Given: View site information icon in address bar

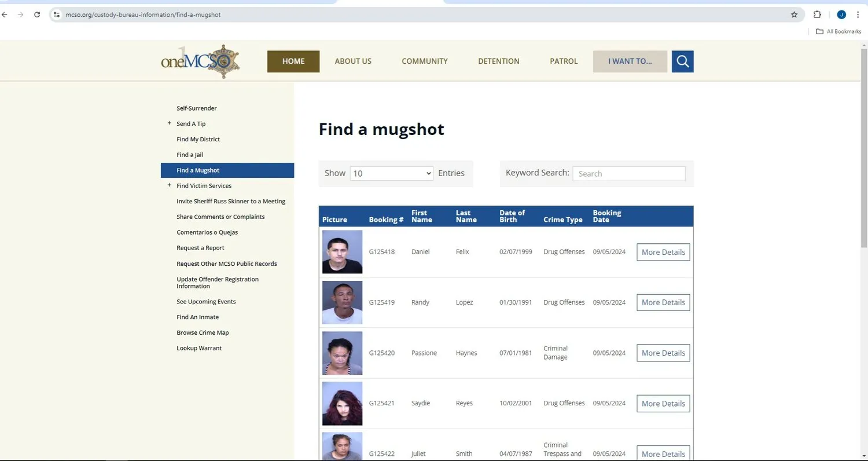Looking at the screenshot, I should (57, 14).
